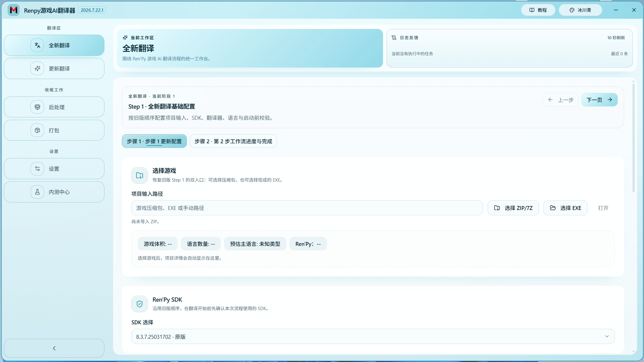Image resolution: width=644 pixels, height=362 pixels.
Task: Click the red M application logo
Action: (14, 10)
